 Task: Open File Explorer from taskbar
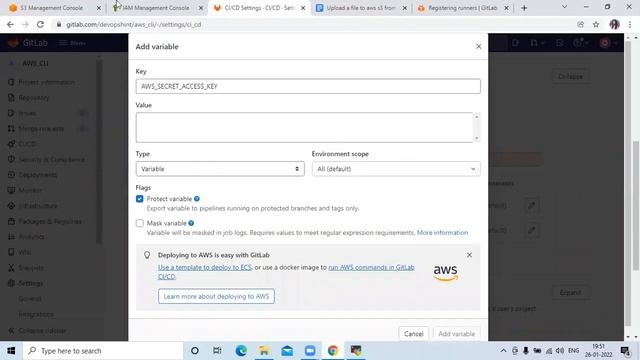(x=264, y=351)
